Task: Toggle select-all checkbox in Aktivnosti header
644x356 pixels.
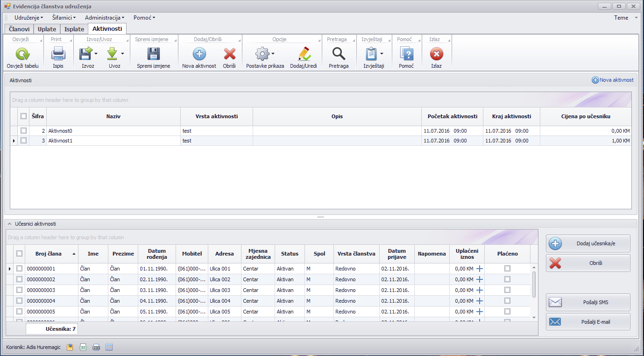Action: click(23, 116)
